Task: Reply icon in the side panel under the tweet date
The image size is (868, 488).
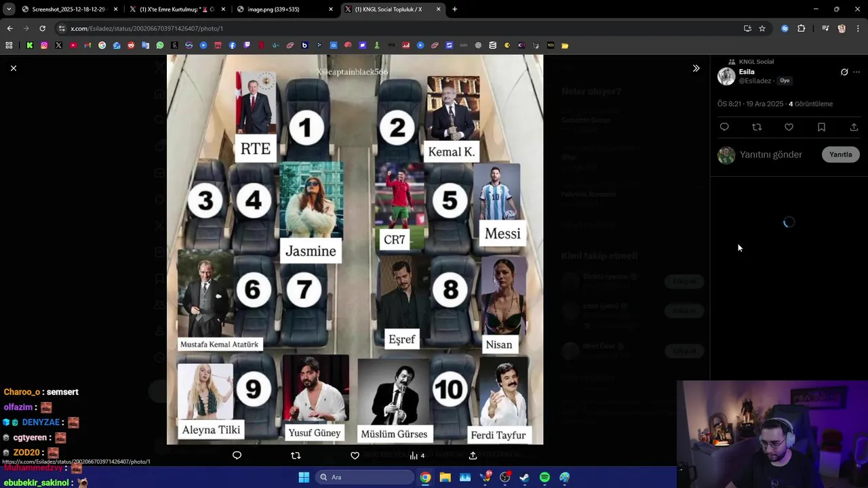Action: (724, 127)
